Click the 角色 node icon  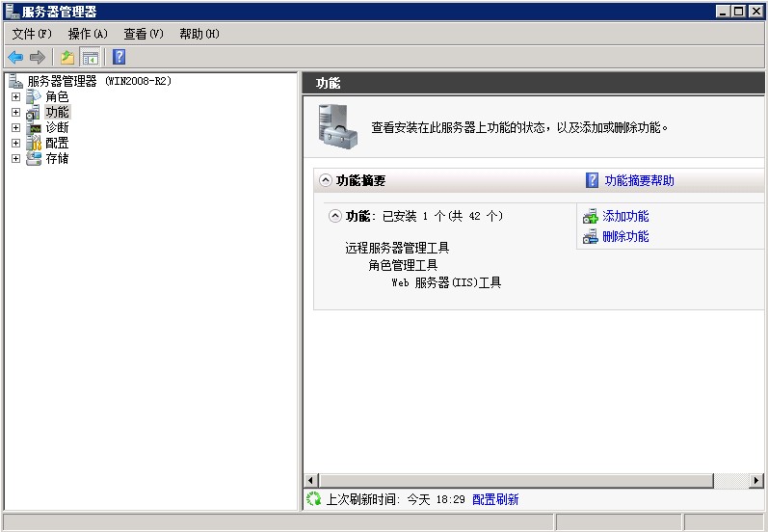(x=34, y=96)
